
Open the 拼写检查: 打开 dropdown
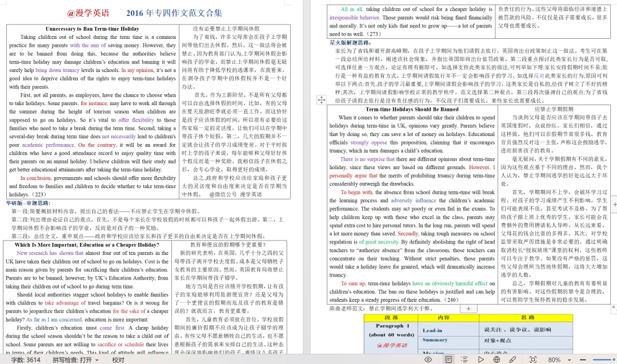[x=75, y=359]
